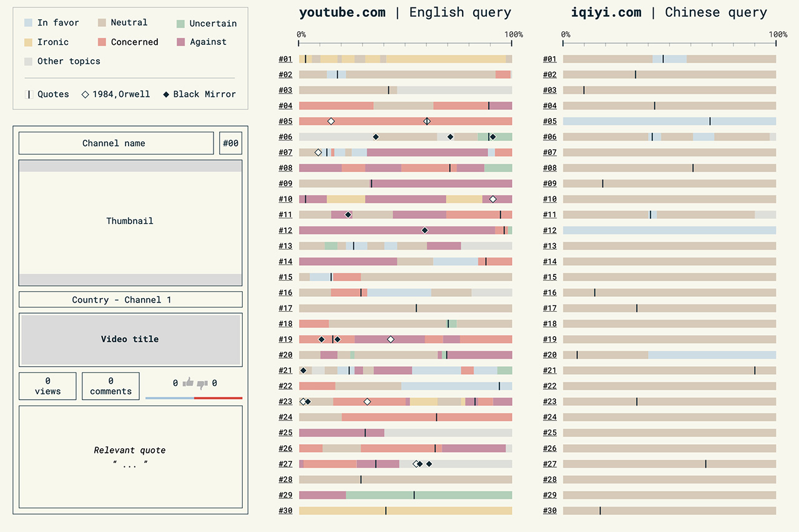Click Orwell diamond in youtube row #10

pos(493,199)
